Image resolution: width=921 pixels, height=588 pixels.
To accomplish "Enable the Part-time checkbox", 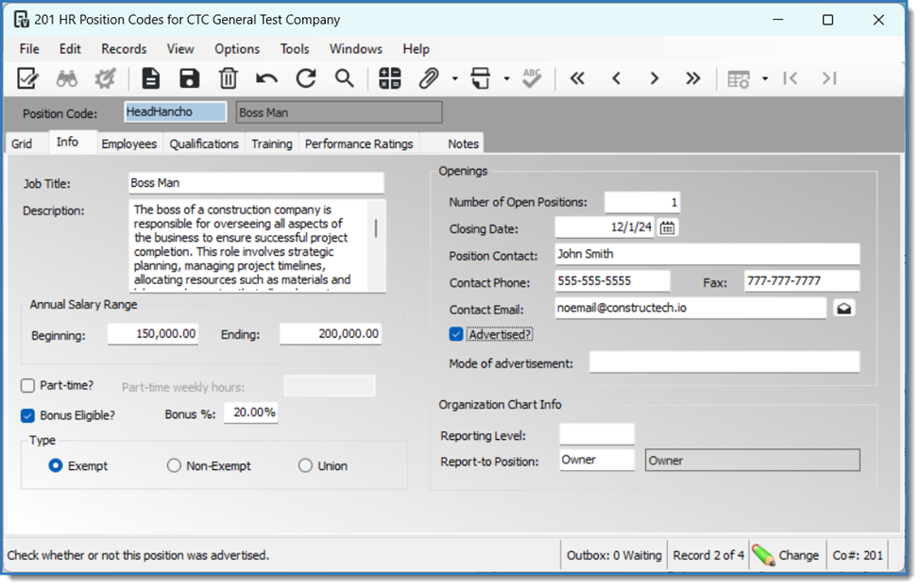I will click(x=28, y=385).
